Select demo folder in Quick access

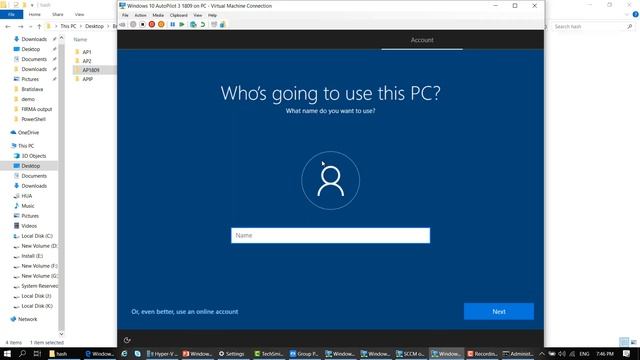pos(28,99)
